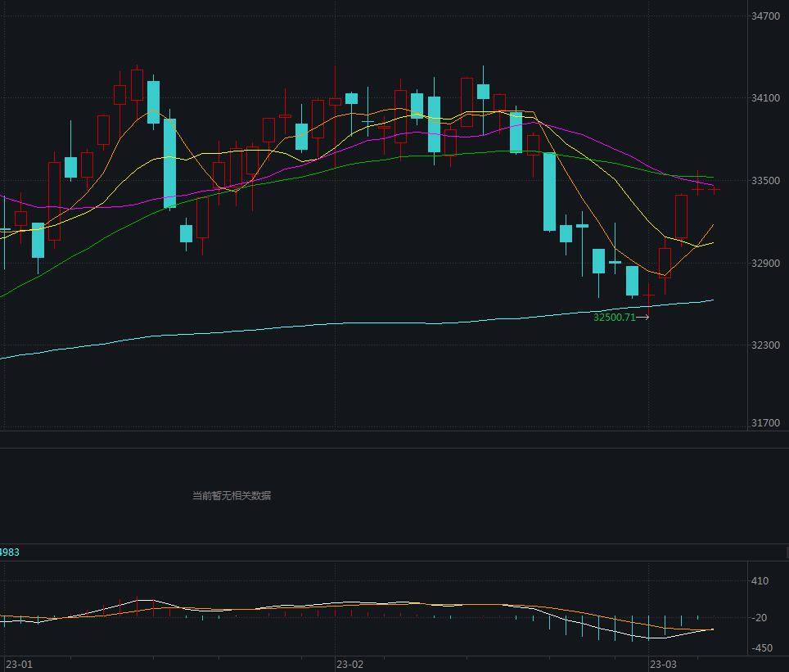Click the 410 indicator axis label
This screenshot has height=672, width=789.
760,581
